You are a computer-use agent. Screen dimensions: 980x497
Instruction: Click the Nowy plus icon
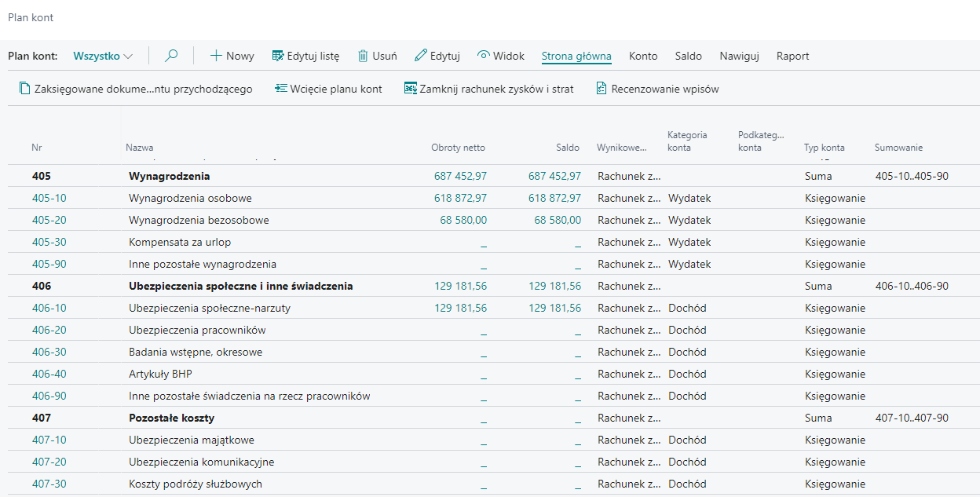216,56
